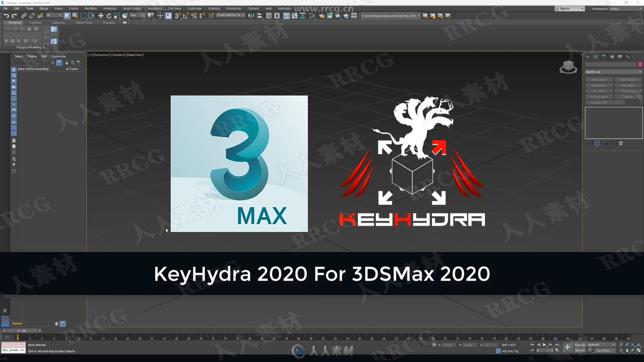
Task: Click Zoom Extents All Selected icon
Action: [x=639, y=345]
